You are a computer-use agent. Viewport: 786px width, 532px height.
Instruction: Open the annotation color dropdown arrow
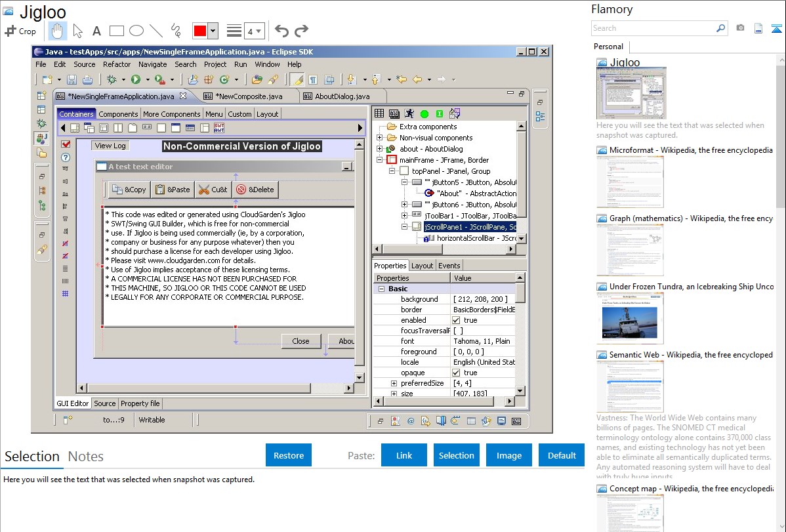click(x=213, y=31)
